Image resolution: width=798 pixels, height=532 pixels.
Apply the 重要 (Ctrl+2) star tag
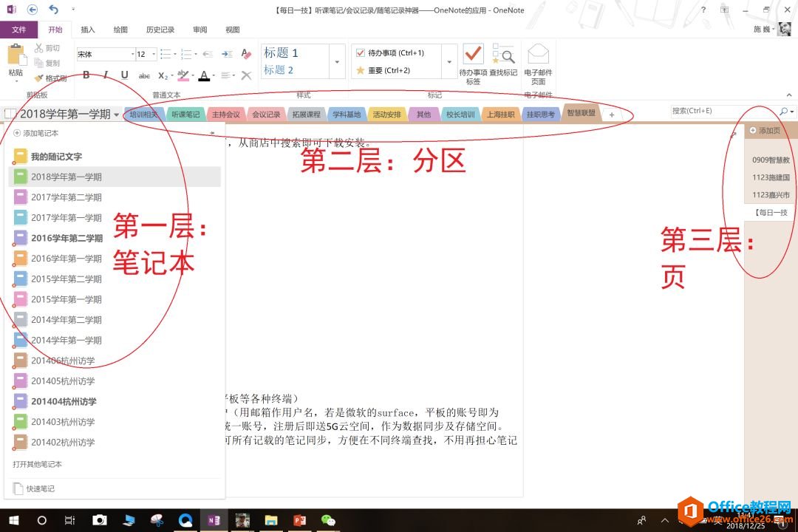pos(361,70)
